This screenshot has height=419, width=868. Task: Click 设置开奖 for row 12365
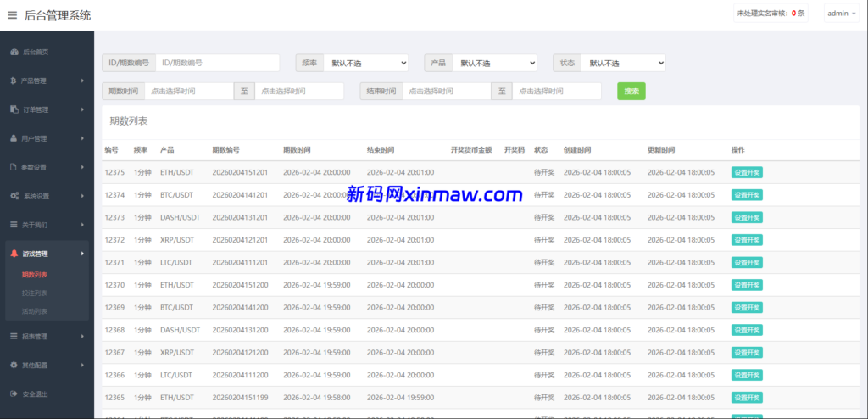click(747, 398)
